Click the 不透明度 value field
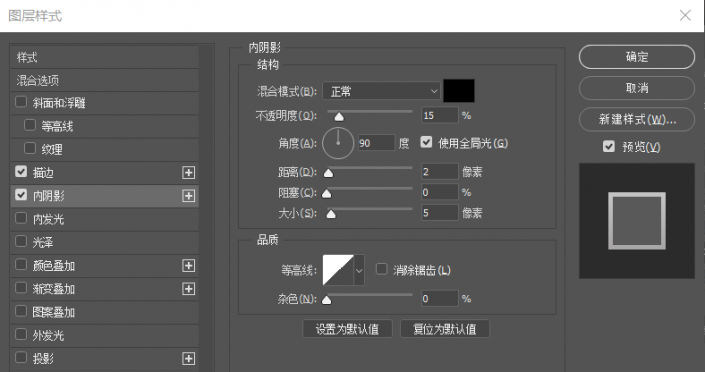This screenshot has width=705, height=372. [440, 116]
